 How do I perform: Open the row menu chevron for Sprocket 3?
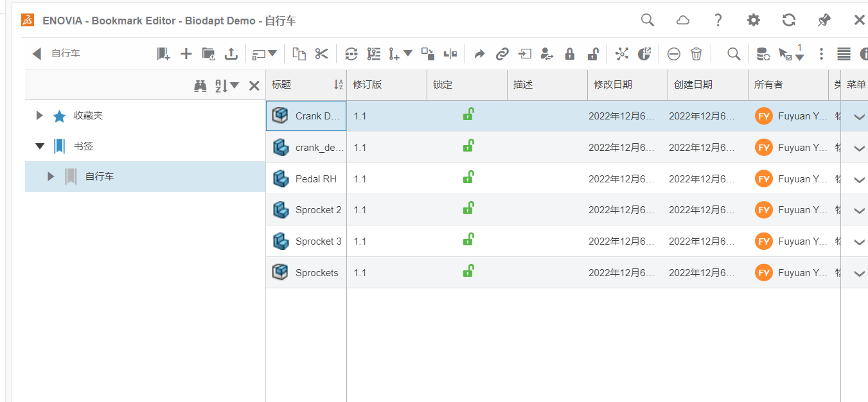pos(859,242)
